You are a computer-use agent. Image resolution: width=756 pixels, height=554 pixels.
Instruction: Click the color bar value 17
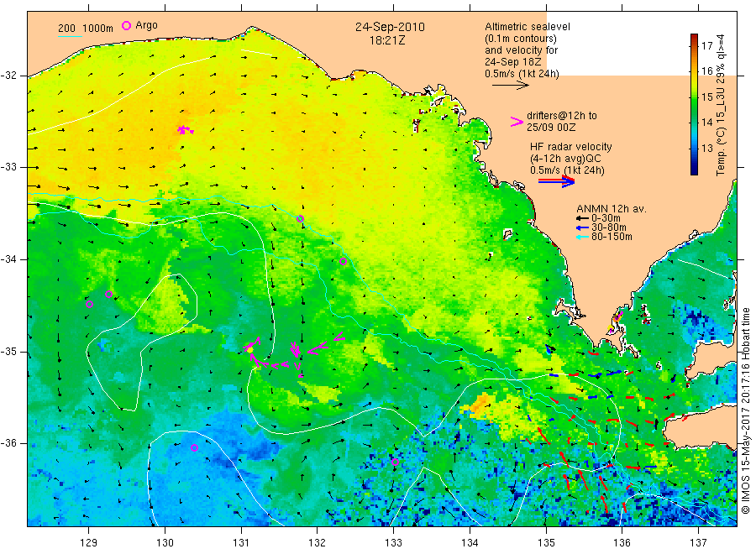706,46
